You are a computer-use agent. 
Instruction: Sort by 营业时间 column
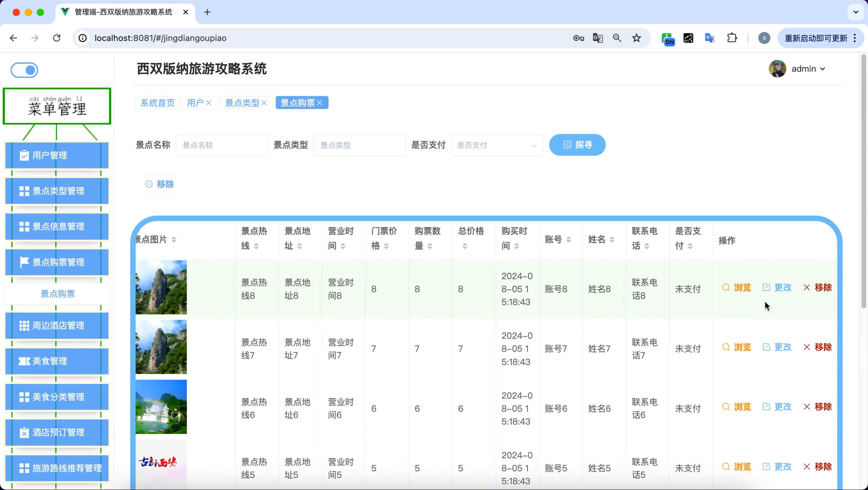(x=343, y=246)
